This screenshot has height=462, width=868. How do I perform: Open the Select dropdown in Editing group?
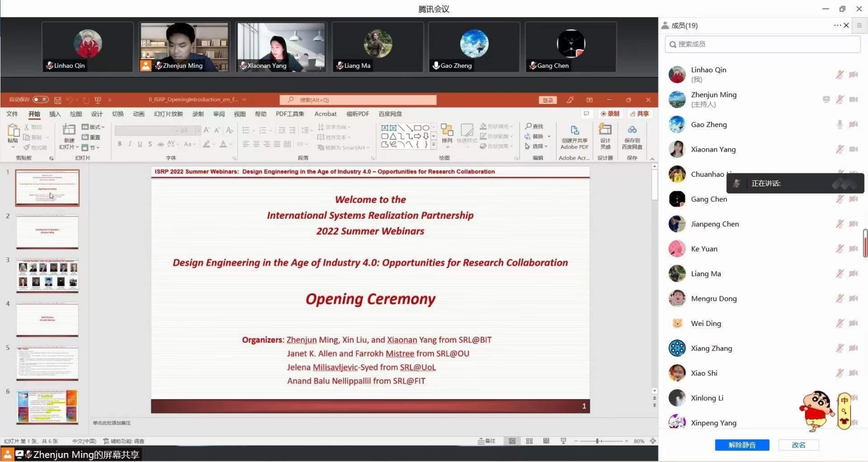[x=537, y=147]
